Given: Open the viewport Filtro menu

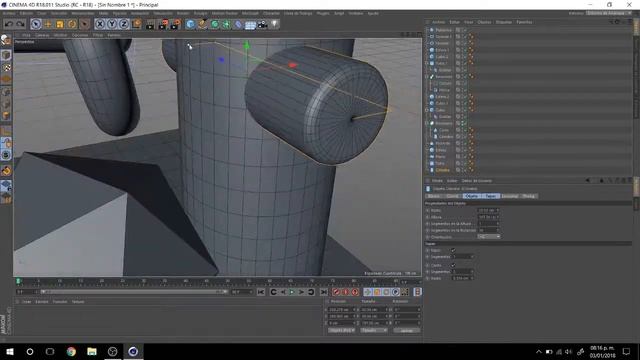Looking at the screenshot, I should coord(98,35).
